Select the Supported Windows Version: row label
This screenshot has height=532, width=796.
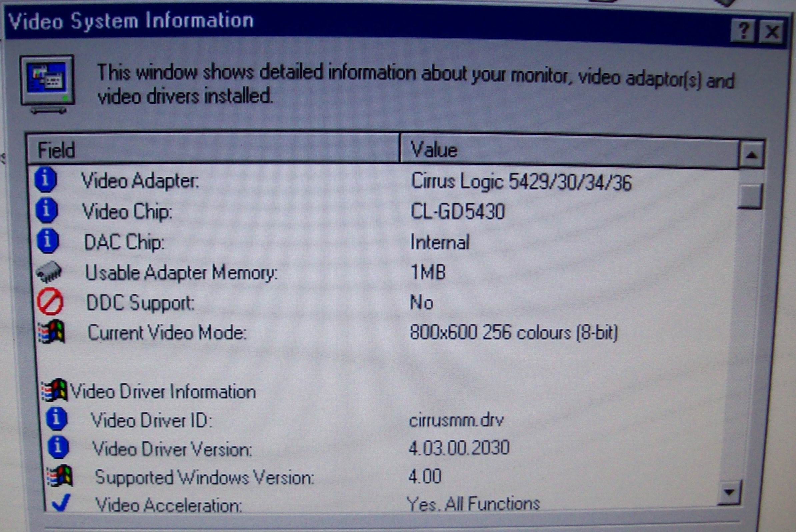205,477
